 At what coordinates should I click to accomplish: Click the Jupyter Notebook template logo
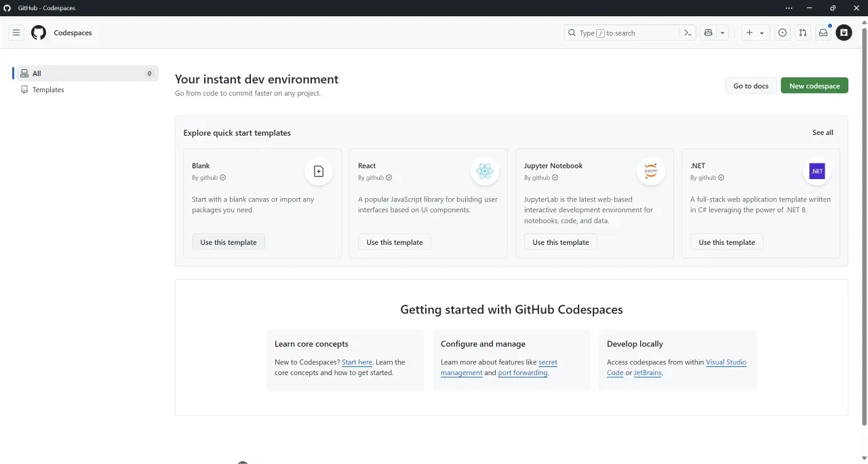(x=651, y=172)
